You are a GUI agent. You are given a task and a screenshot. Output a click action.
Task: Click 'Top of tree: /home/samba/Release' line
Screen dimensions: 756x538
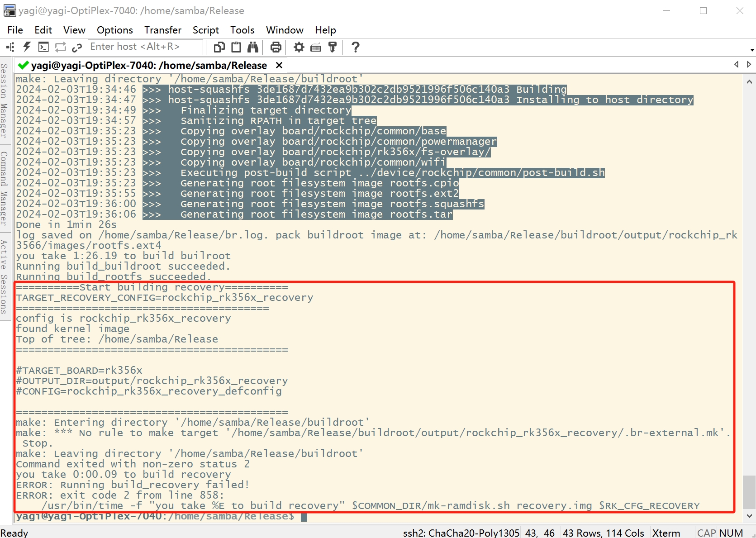[x=117, y=339]
